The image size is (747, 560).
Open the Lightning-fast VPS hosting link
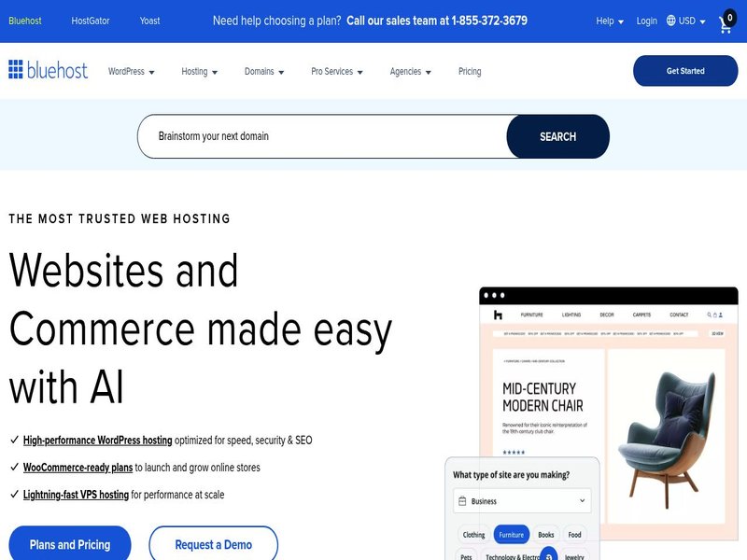(76, 495)
